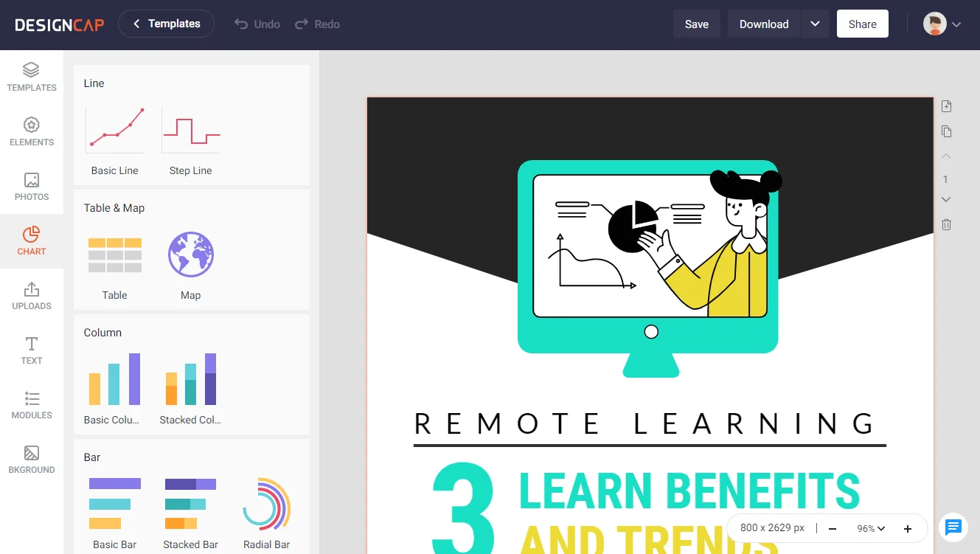Expand the Download options arrow
Image resolution: width=980 pixels, height=554 pixels.
coord(815,24)
